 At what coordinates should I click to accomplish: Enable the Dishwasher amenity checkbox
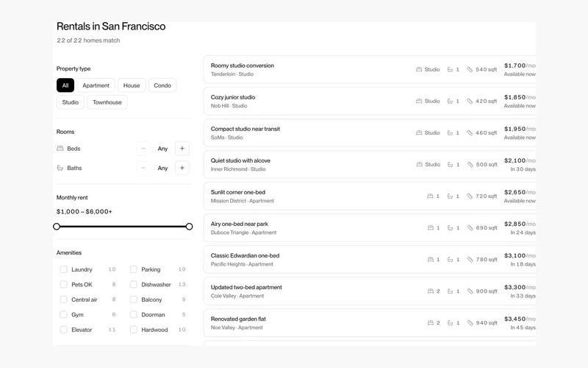tap(134, 284)
